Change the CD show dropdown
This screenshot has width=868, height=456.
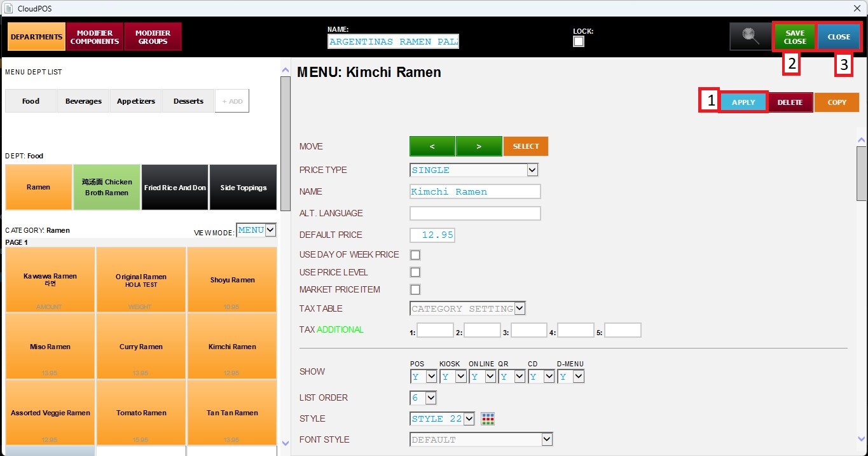(541, 377)
